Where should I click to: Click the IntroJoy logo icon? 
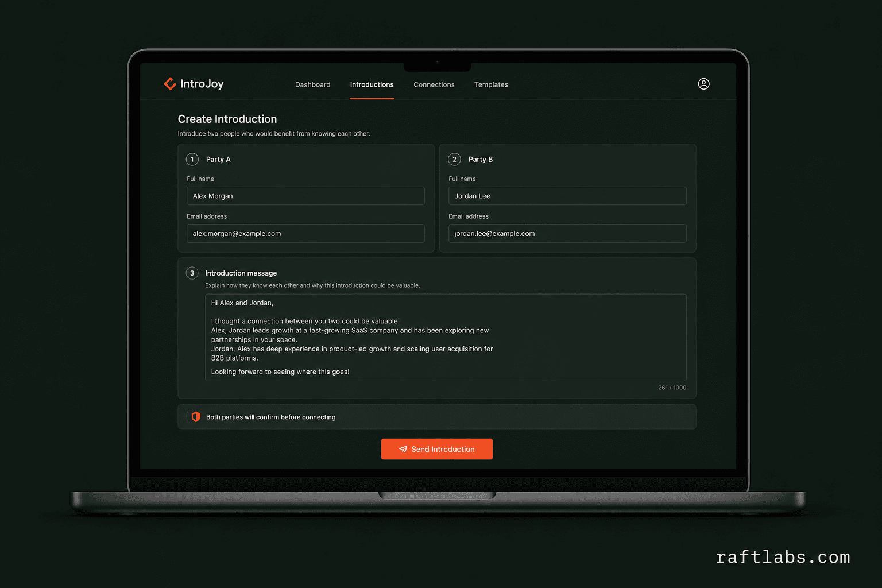(x=170, y=84)
